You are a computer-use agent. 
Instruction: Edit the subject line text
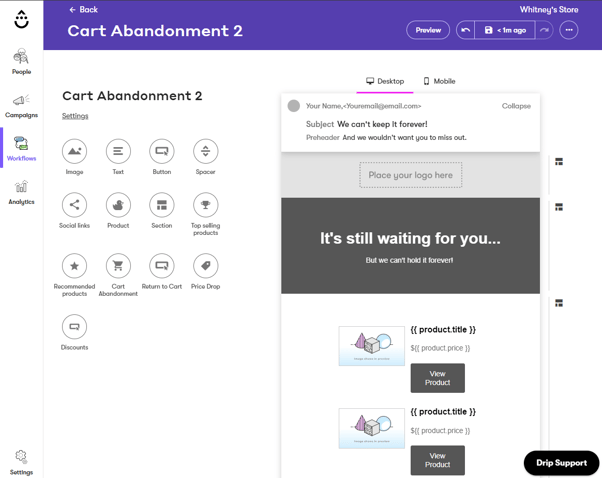382,124
